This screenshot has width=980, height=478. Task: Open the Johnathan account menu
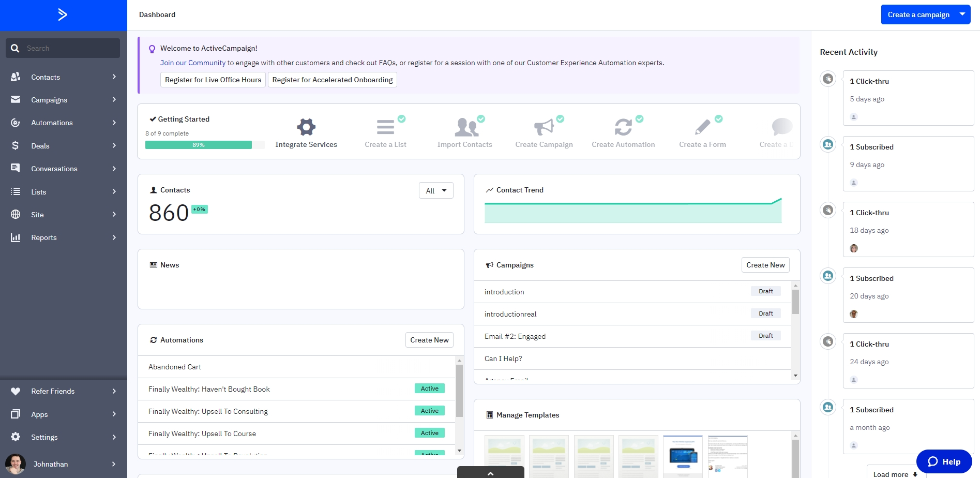coord(64,464)
